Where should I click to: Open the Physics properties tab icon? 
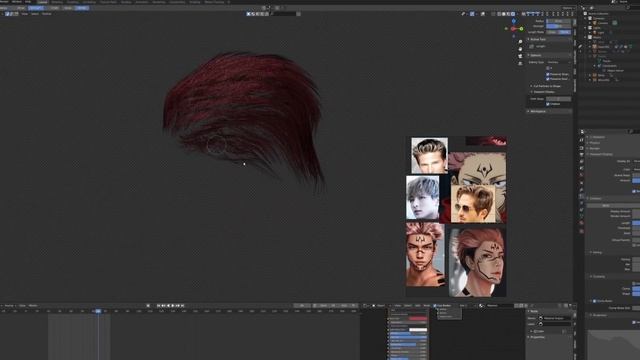point(582,203)
